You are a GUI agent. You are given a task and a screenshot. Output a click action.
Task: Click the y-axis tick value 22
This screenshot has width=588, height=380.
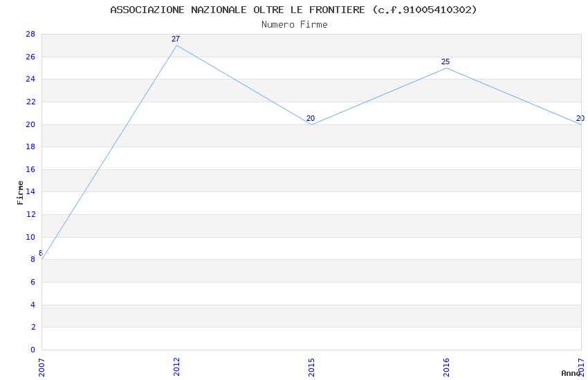pos(30,102)
